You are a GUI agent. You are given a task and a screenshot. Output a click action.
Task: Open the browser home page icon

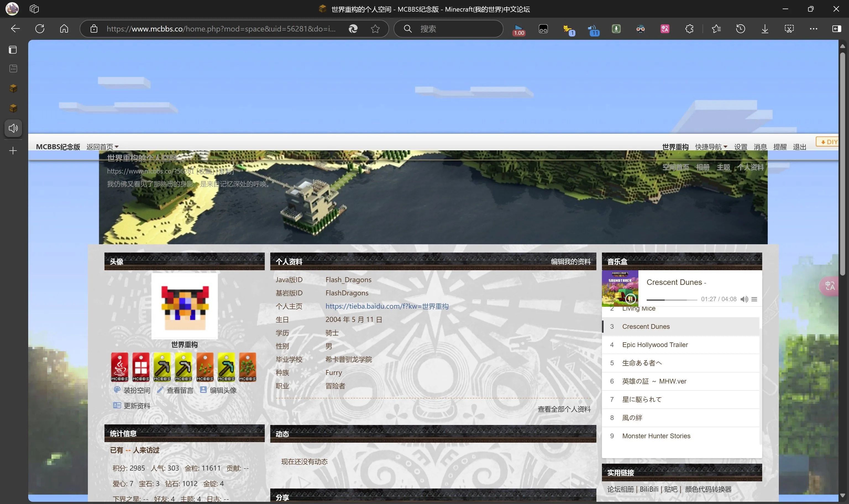coord(64,29)
